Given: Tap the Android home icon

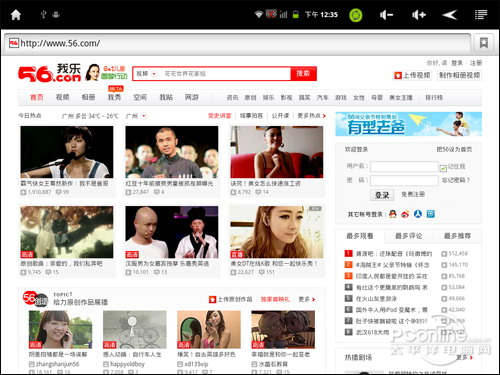Looking at the screenshot, I should point(16,15).
